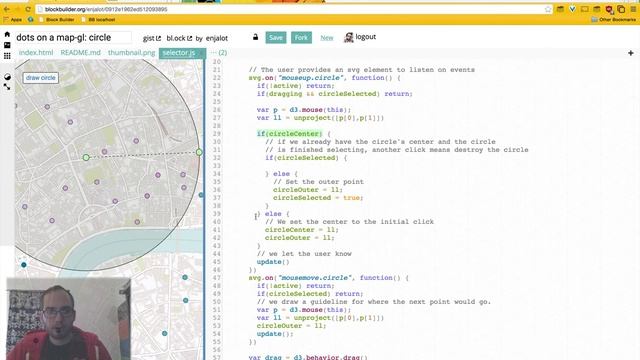The height and width of the screenshot is (360, 640).
Task: Click green outer handle on circle edge
Action: pos(199,152)
